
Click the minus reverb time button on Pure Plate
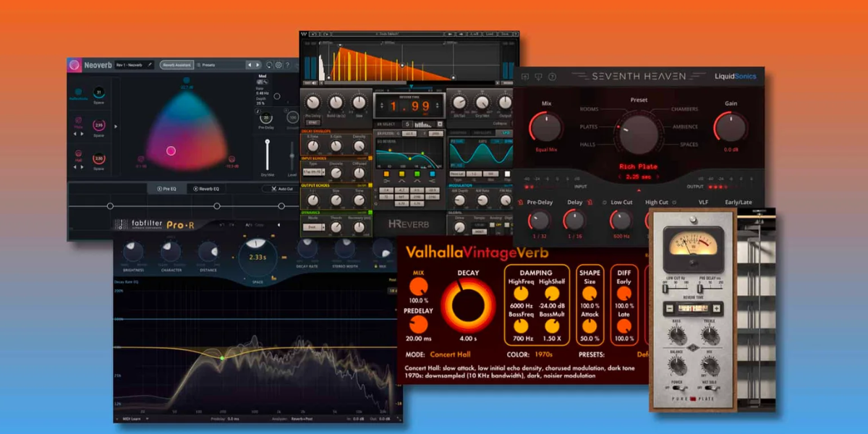[669, 309]
